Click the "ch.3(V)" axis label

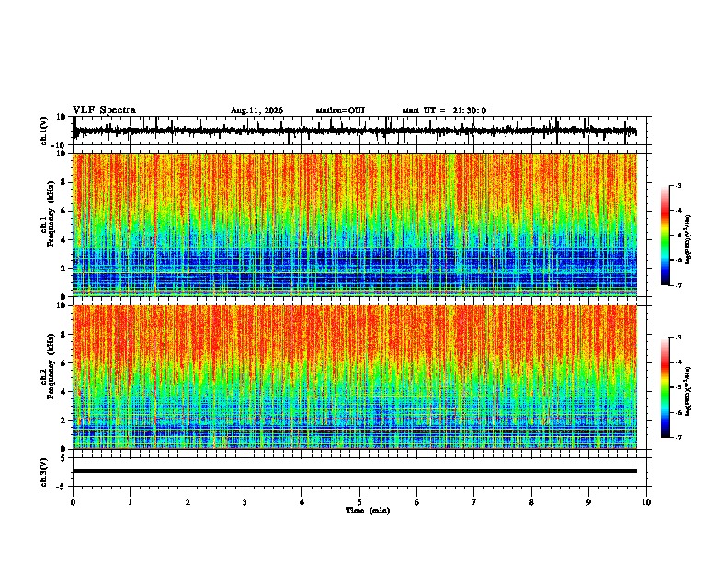[x=44, y=472]
